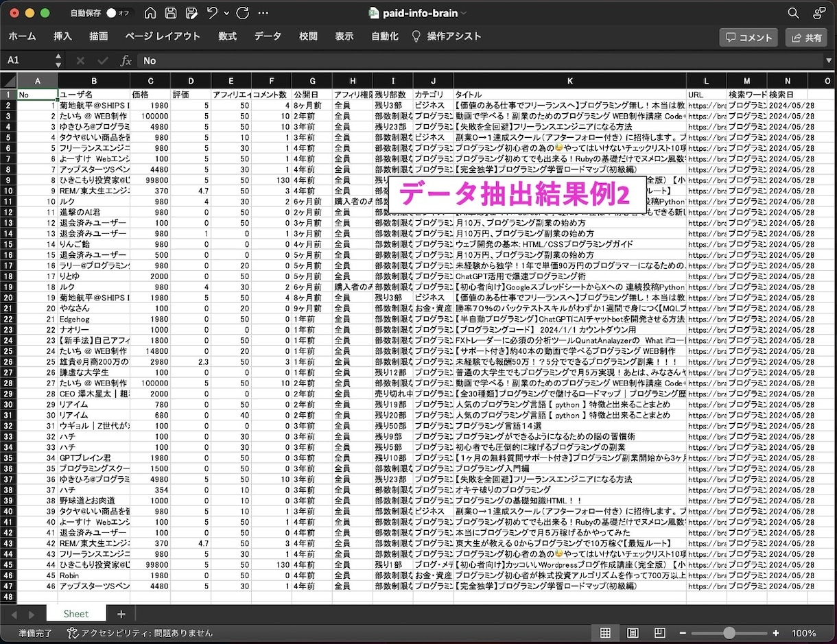The width and height of the screenshot is (837, 644).
Task: Expand the formula bar with the right arrow
Action: click(829, 60)
